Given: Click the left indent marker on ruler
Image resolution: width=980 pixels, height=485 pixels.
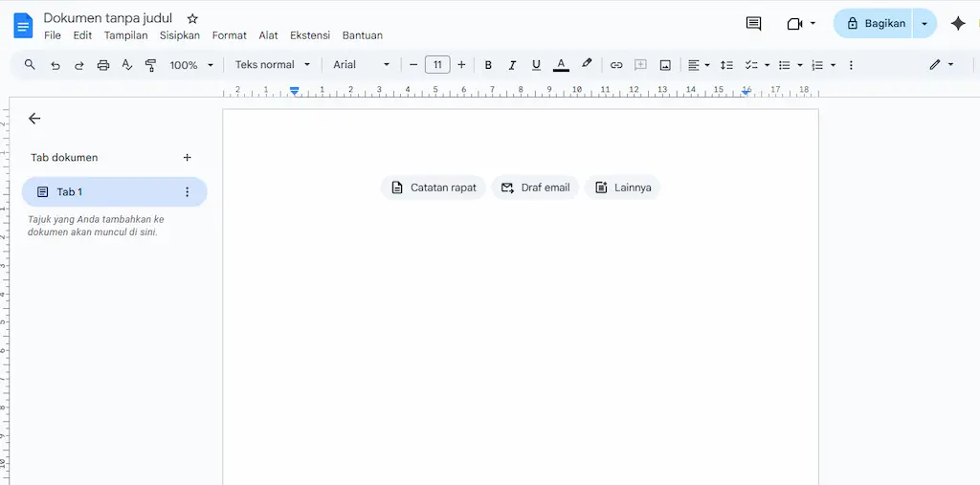Looking at the screenshot, I should click(295, 91).
